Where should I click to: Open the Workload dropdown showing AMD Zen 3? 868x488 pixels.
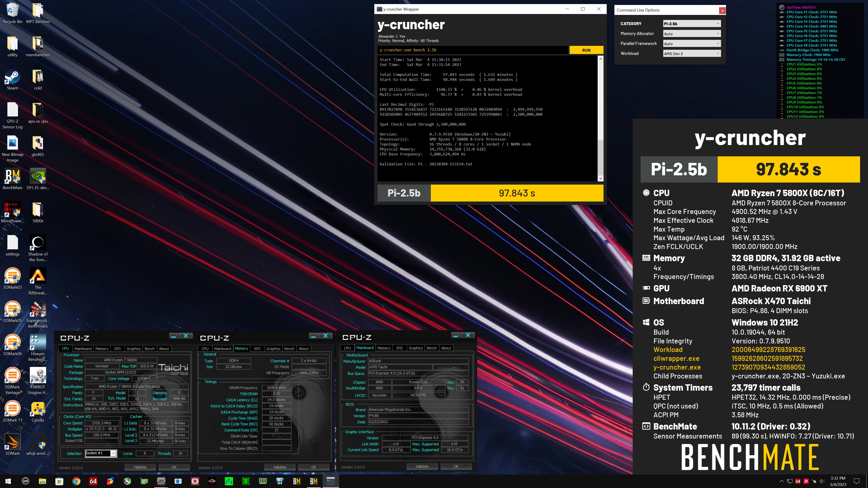692,54
